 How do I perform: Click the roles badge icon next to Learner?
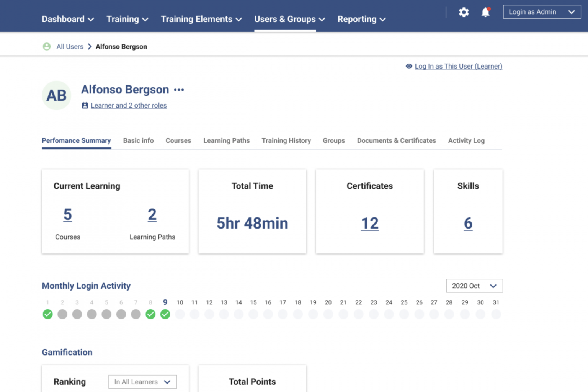(85, 105)
